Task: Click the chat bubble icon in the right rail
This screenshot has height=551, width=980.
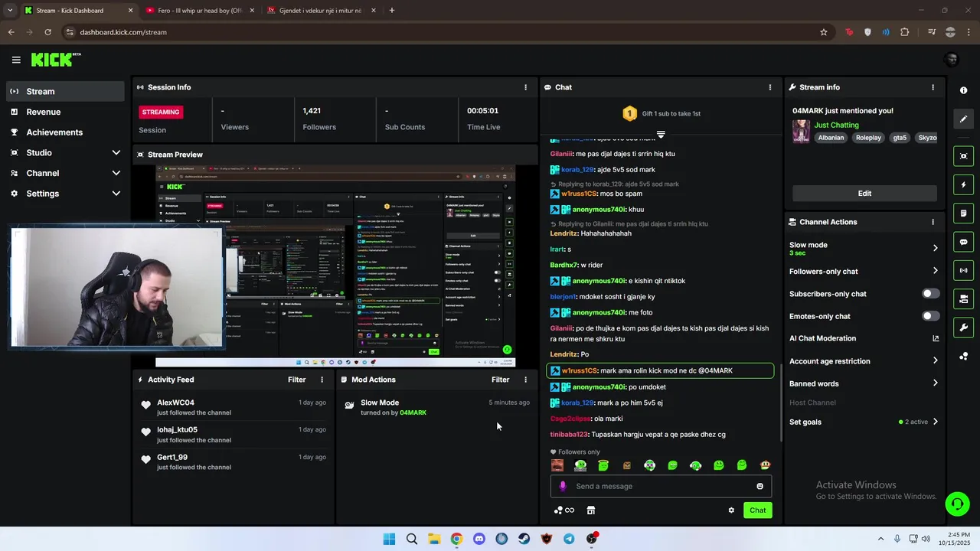Action: [963, 242]
